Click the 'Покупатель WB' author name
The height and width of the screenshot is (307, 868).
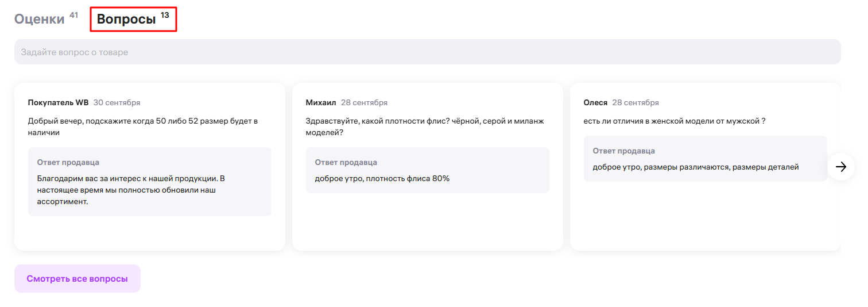(58, 103)
